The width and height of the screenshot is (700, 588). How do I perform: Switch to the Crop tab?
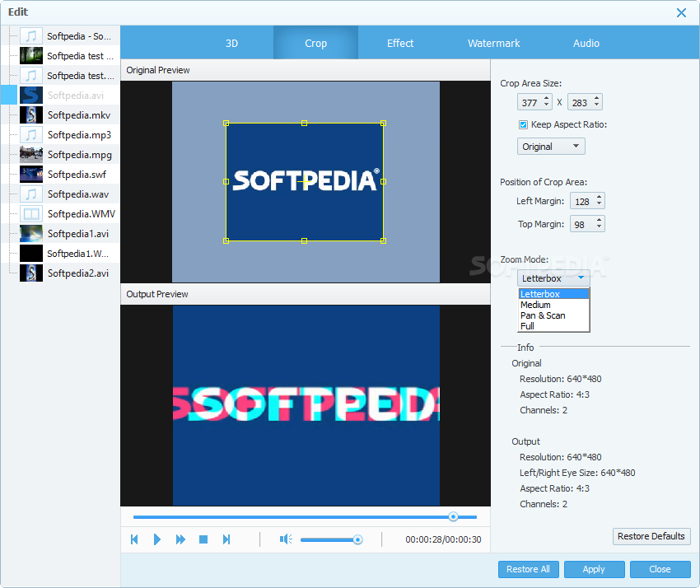[315, 43]
